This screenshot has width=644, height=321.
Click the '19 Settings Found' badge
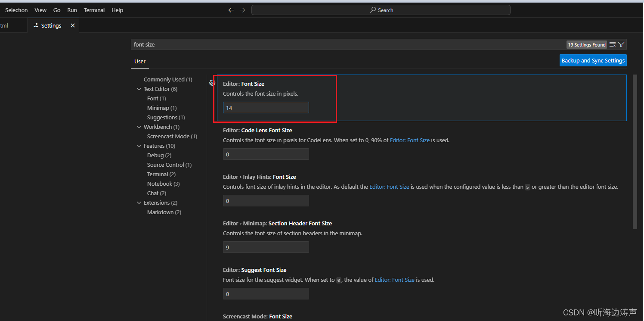coord(587,44)
